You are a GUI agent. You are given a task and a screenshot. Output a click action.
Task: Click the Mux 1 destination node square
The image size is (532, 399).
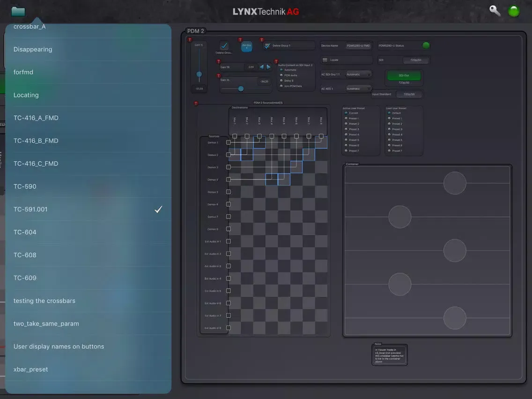(235, 136)
